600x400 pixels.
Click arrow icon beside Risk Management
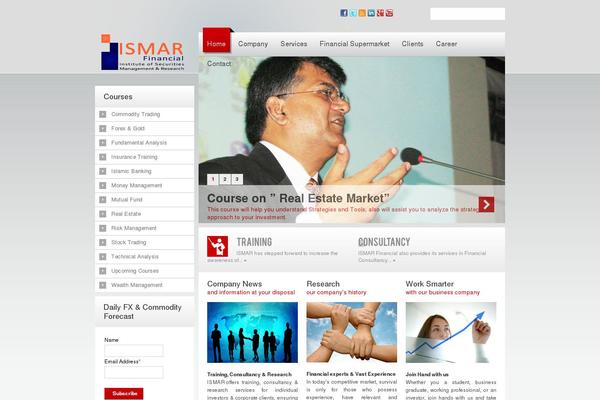103,228
